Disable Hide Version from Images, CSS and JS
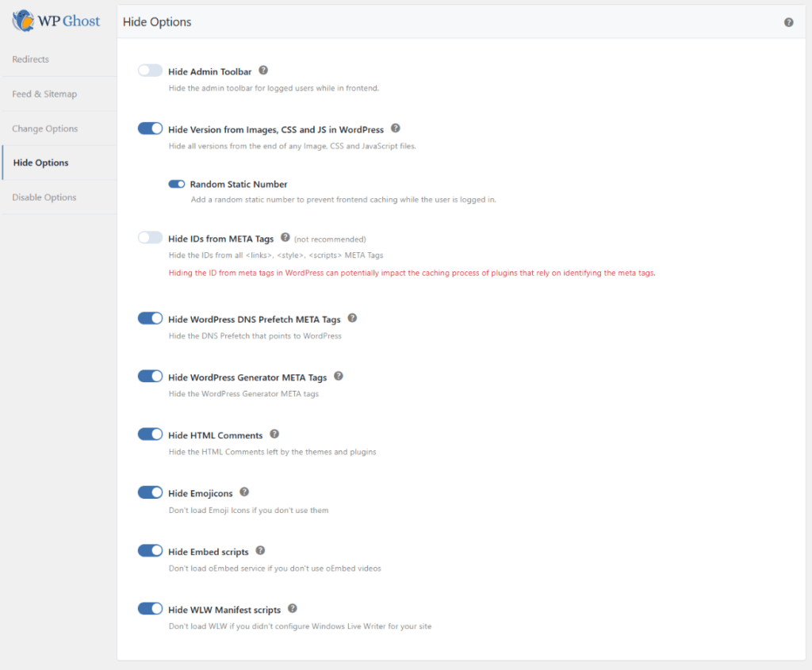 pyautogui.click(x=150, y=128)
